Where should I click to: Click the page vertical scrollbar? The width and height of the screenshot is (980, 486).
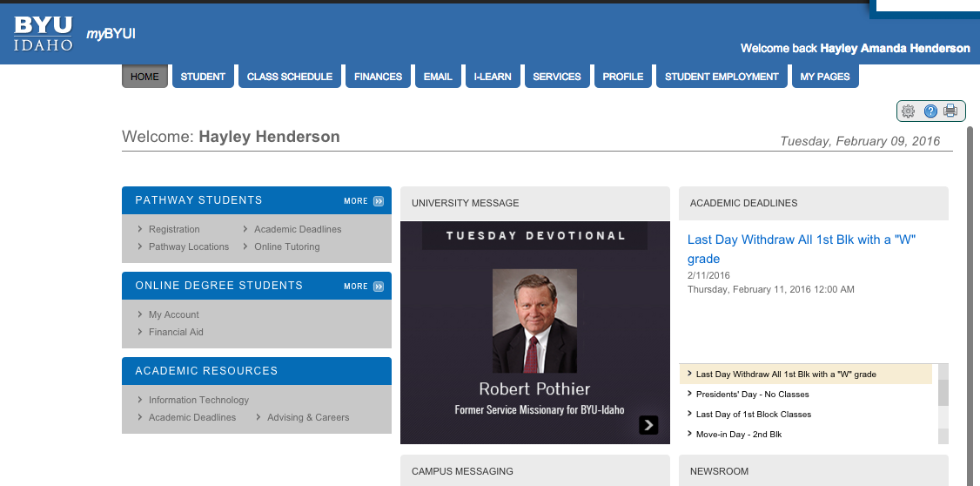[970, 306]
